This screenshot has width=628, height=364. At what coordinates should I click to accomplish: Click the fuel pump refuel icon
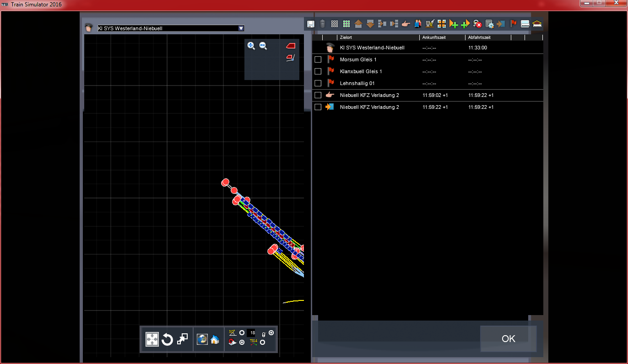point(430,24)
